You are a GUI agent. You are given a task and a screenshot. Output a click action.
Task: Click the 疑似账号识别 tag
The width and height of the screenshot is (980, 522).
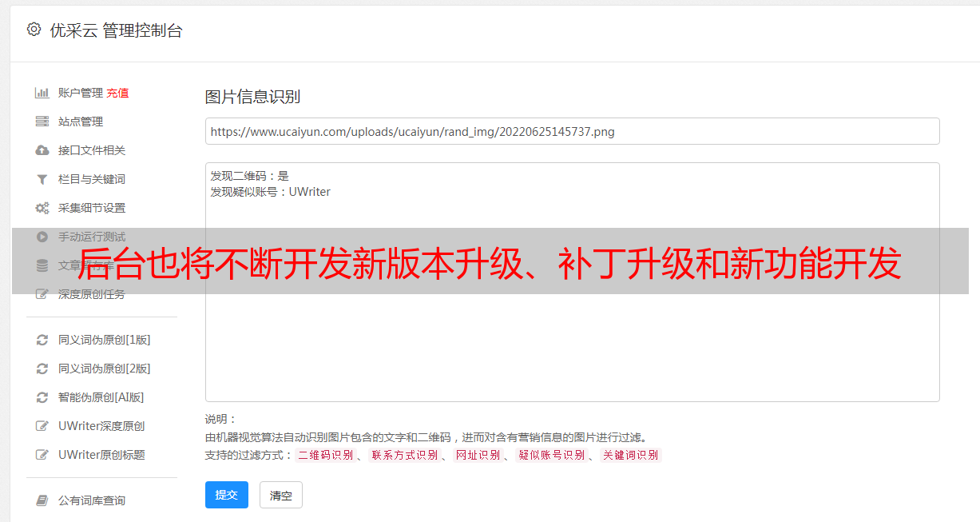pos(551,455)
